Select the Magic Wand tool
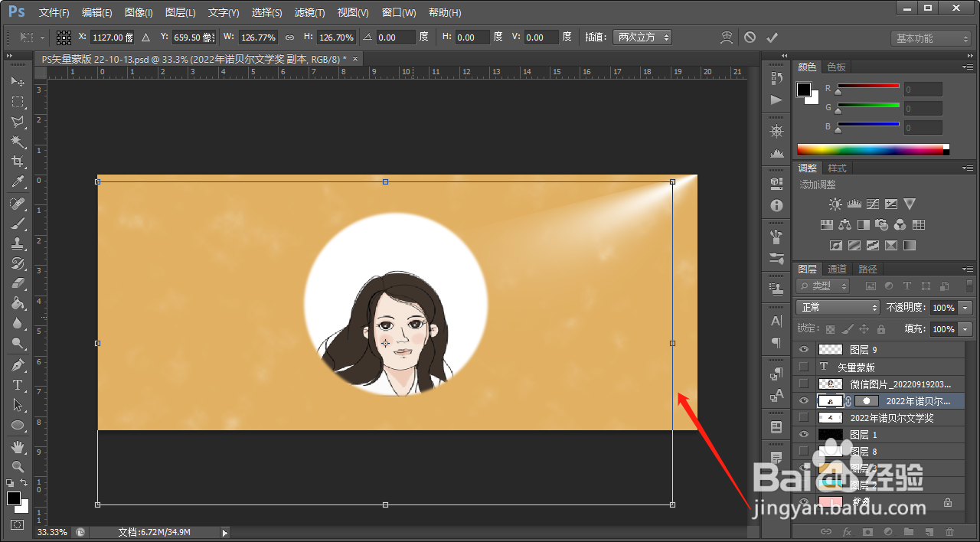The height and width of the screenshot is (542, 980). pyautogui.click(x=18, y=142)
